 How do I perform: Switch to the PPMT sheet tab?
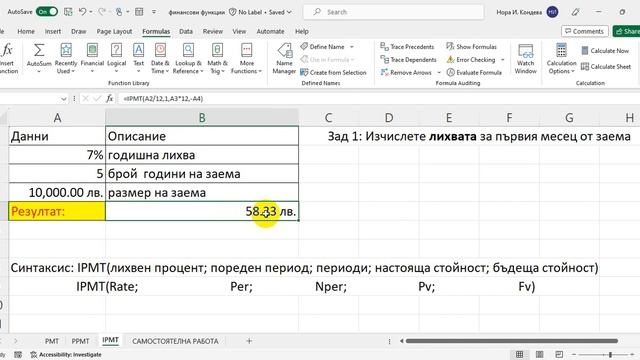[x=80, y=341]
